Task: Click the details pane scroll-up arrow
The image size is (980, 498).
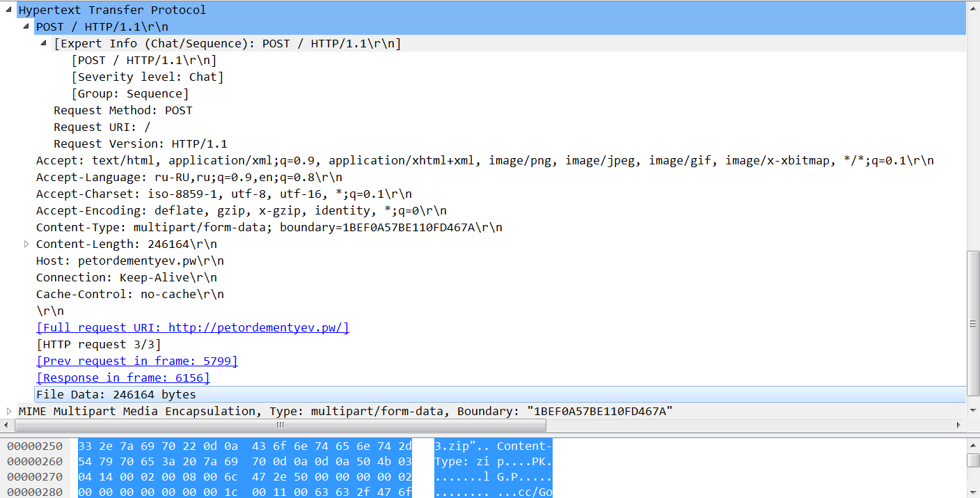Action: tap(973, 7)
